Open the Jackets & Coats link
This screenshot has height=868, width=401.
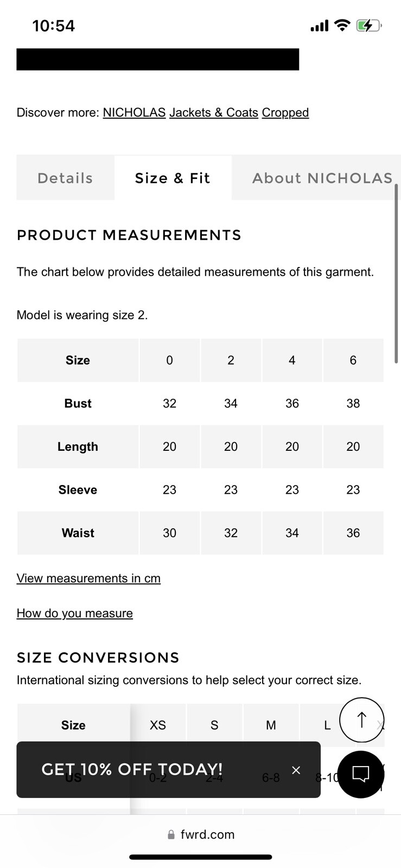pos(214,112)
